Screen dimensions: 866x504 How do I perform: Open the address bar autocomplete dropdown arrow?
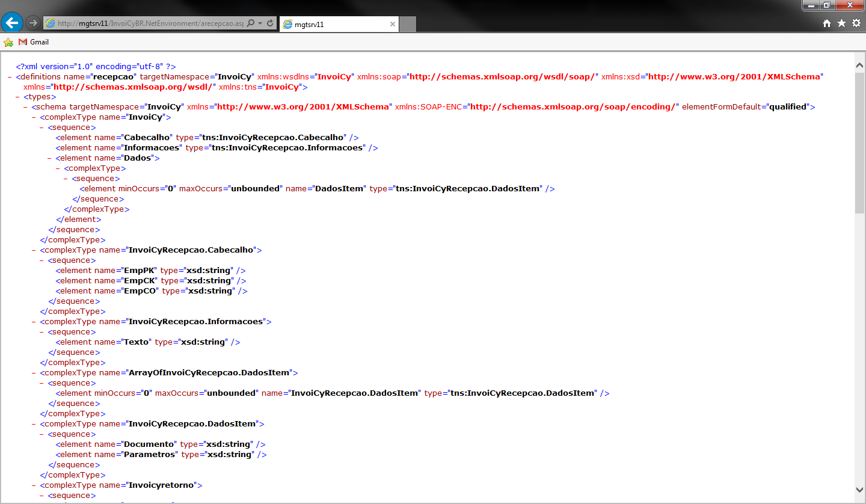pyautogui.click(x=260, y=23)
